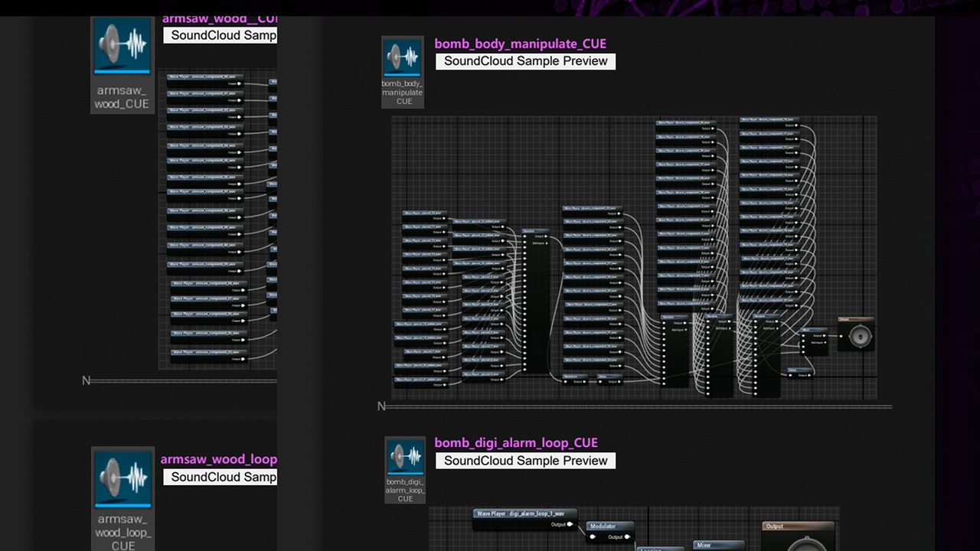Viewport: 980px width, 551px height.
Task: Click the armsaw_wood_CUE sound cue icon
Action: [122, 46]
